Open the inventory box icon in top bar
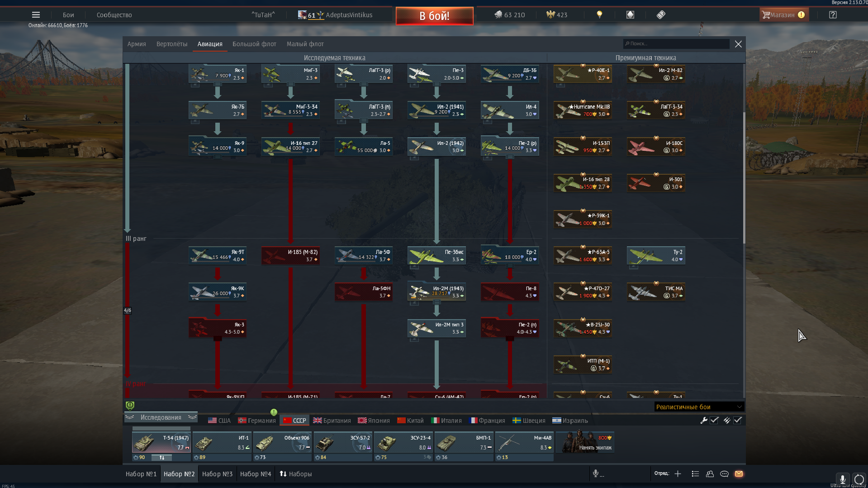The width and height of the screenshot is (868, 488). coord(630,15)
